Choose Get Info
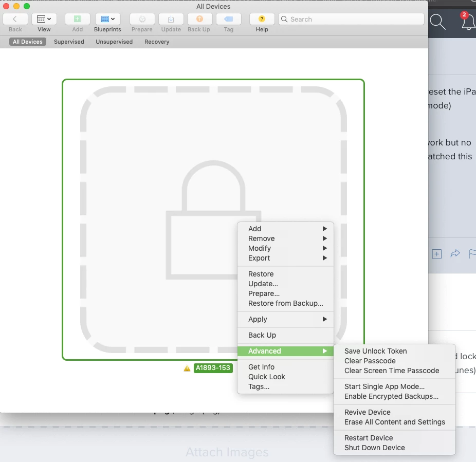The height and width of the screenshot is (462, 476). [285, 367]
